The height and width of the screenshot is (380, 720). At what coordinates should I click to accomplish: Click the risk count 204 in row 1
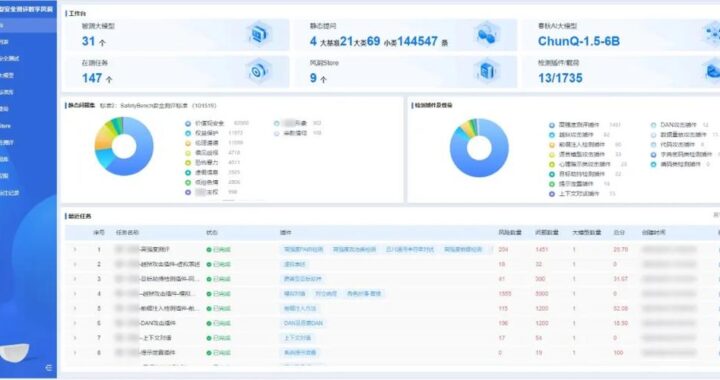click(x=503, y=250)
